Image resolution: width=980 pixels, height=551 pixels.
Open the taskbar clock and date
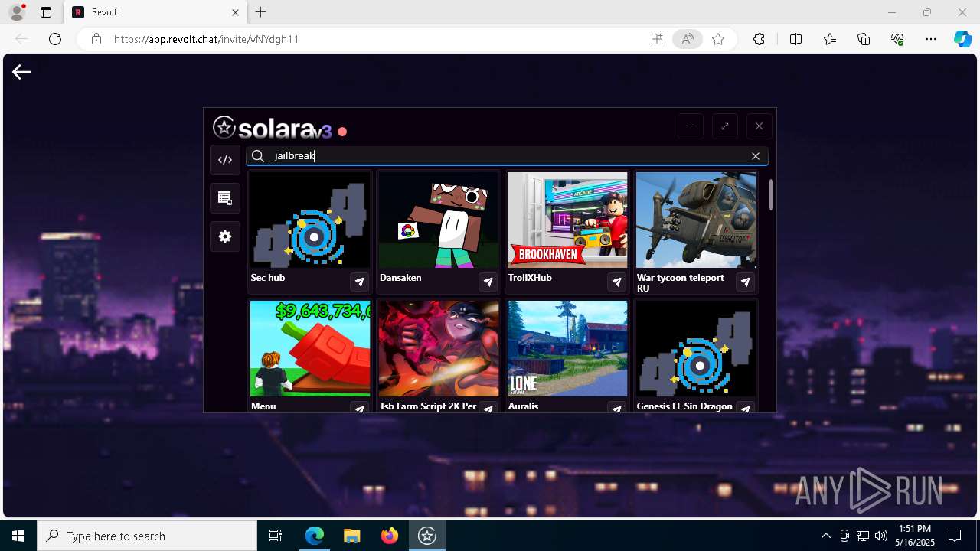pos(915,536)
